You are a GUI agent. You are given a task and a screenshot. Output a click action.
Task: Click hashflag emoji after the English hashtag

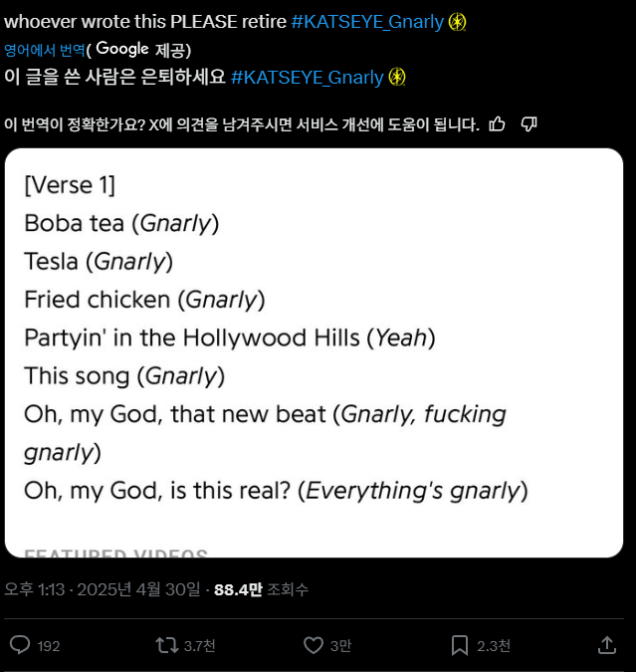click(457, 22)
